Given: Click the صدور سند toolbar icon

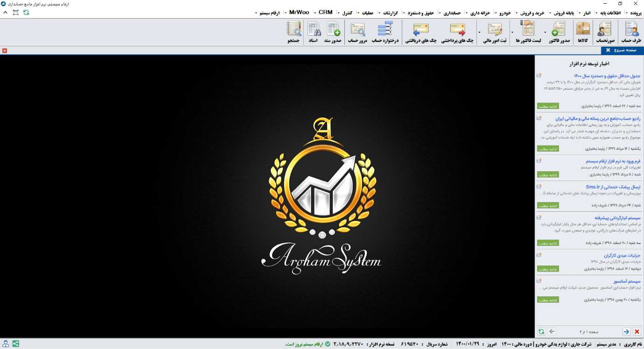Looking at the screenshot, I should pyautogui.click(x=333, y=33).
